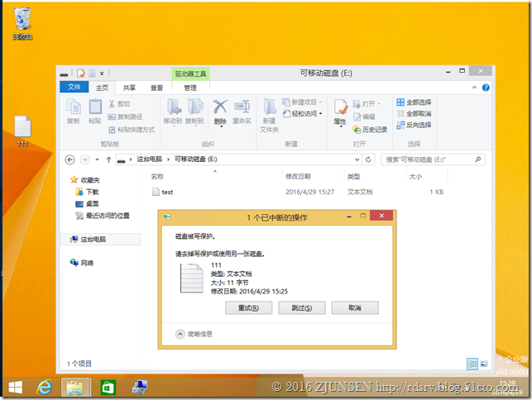Click the Cut (剪切) scissors icon

point(112,104)
